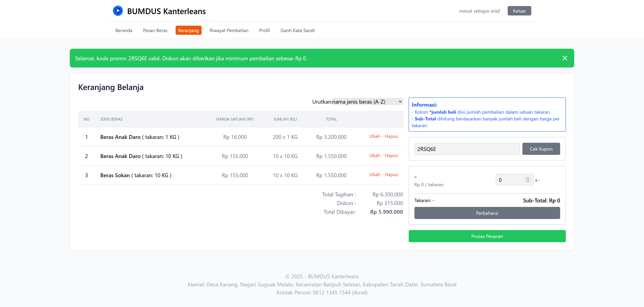This screenshot has height=307, width=644.
Task: Click the quantity number input field
Action: coord(515,180)
